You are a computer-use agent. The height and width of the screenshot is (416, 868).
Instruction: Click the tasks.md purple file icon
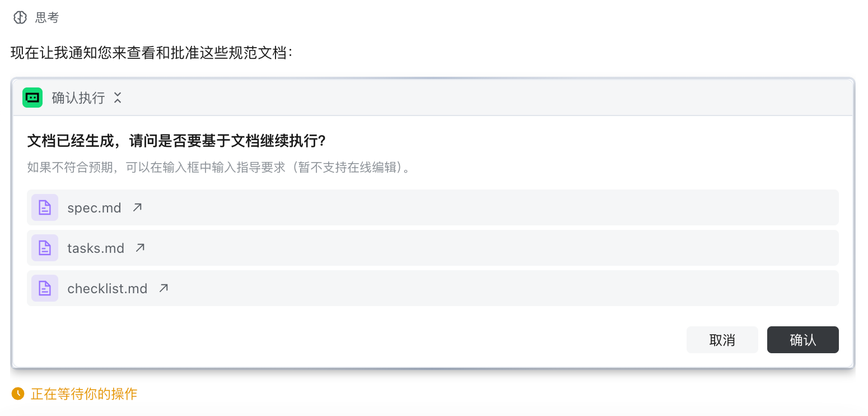[45, 248]
